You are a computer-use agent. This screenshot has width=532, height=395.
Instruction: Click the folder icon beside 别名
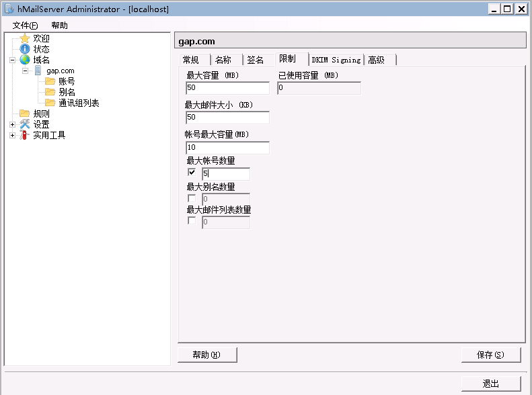point(50,92)
